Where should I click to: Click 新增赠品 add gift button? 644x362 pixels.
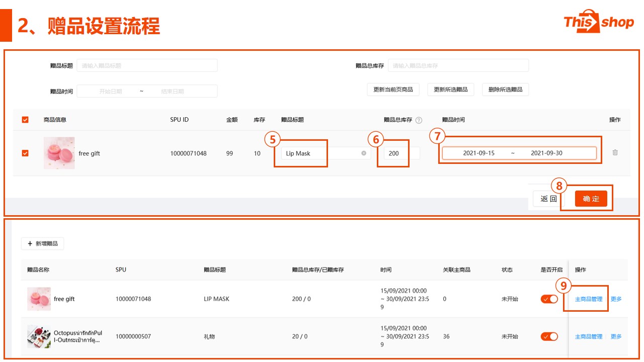43,243
